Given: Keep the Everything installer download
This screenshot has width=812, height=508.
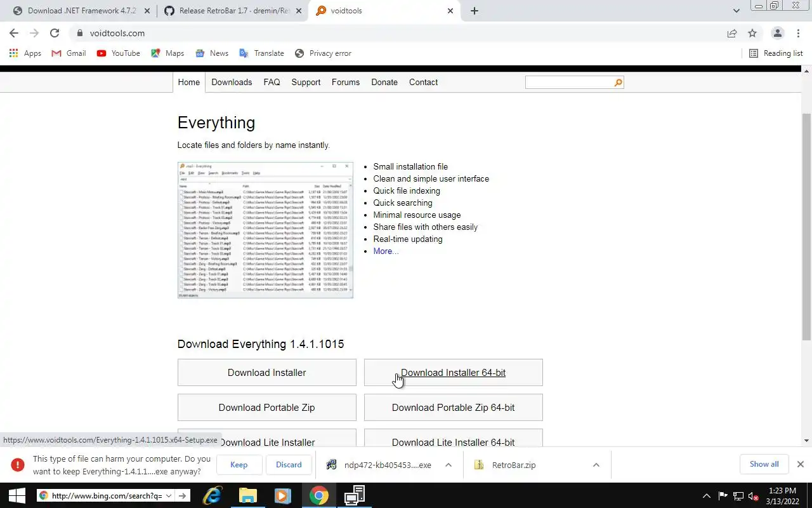Looking at the screenshot, I should click(x=239, y=465).
